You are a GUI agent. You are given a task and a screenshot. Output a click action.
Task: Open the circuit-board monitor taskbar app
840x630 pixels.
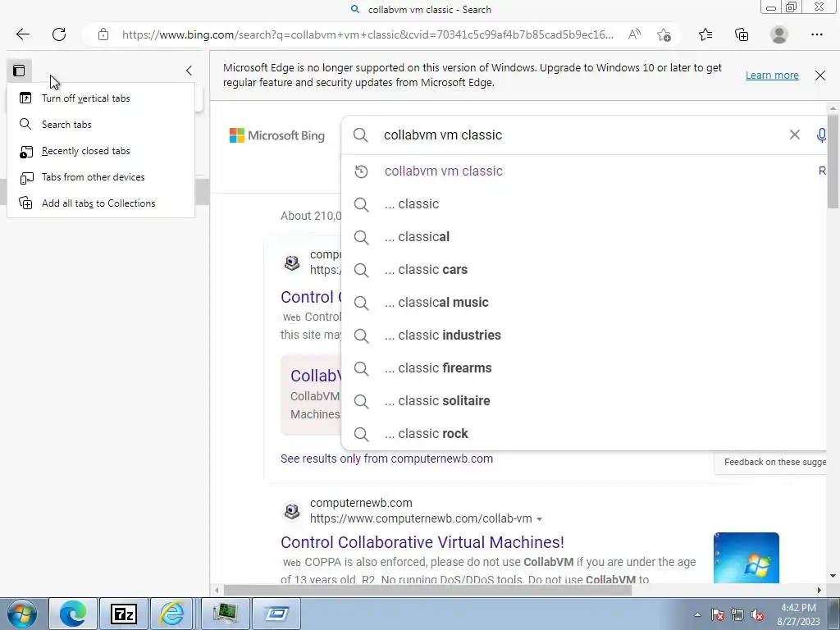coord(226,614)
